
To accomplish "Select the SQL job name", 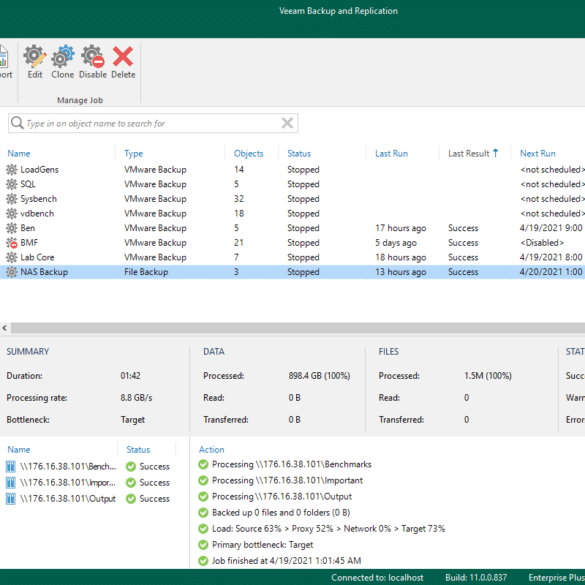I will click(28, 184).
